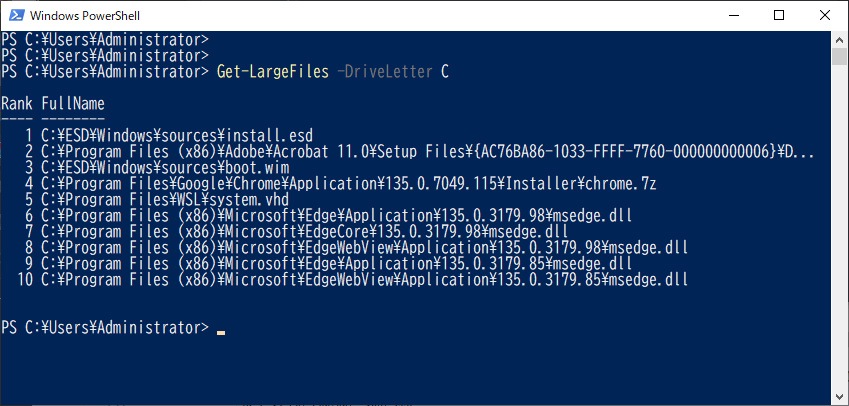The image size is (849, 406).
Task: Click the WSL system.vhd path line
Action: [165, 200]
